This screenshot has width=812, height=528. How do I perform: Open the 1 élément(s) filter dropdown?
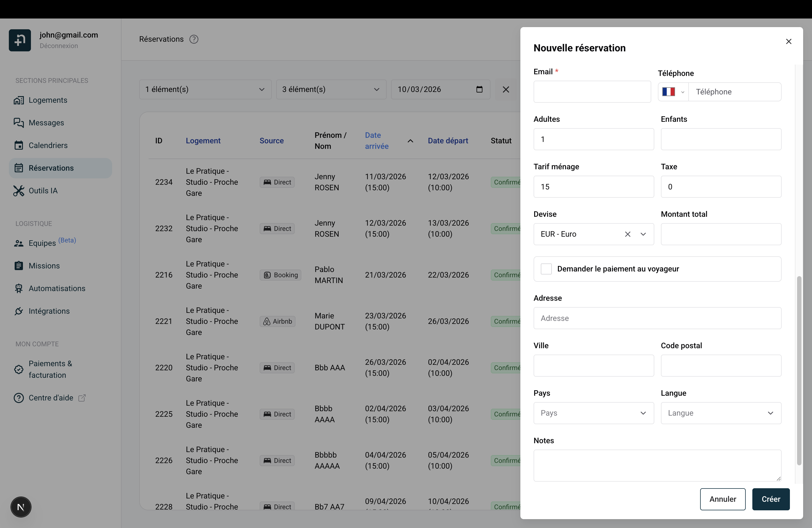pyautogui.click(x=205, y=89)
